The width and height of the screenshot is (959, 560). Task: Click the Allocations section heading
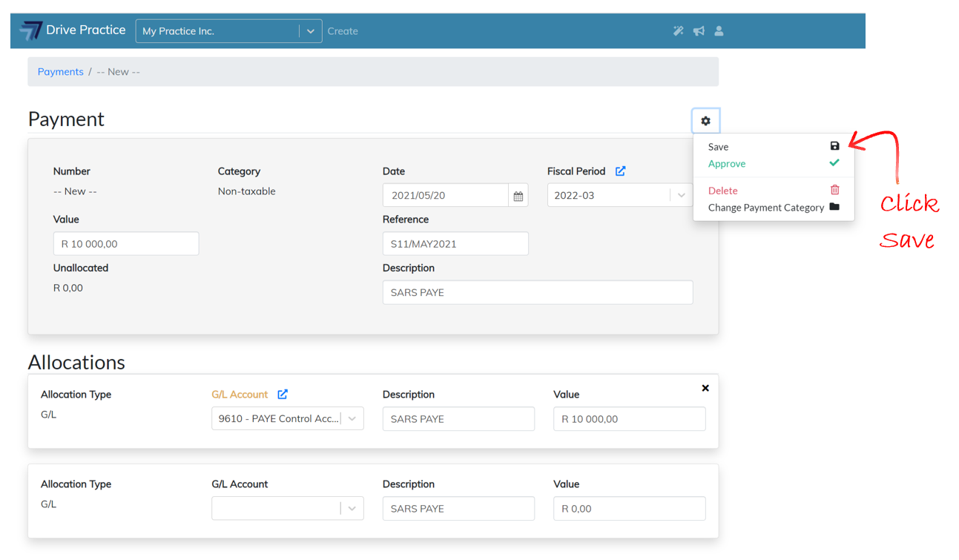76,362
